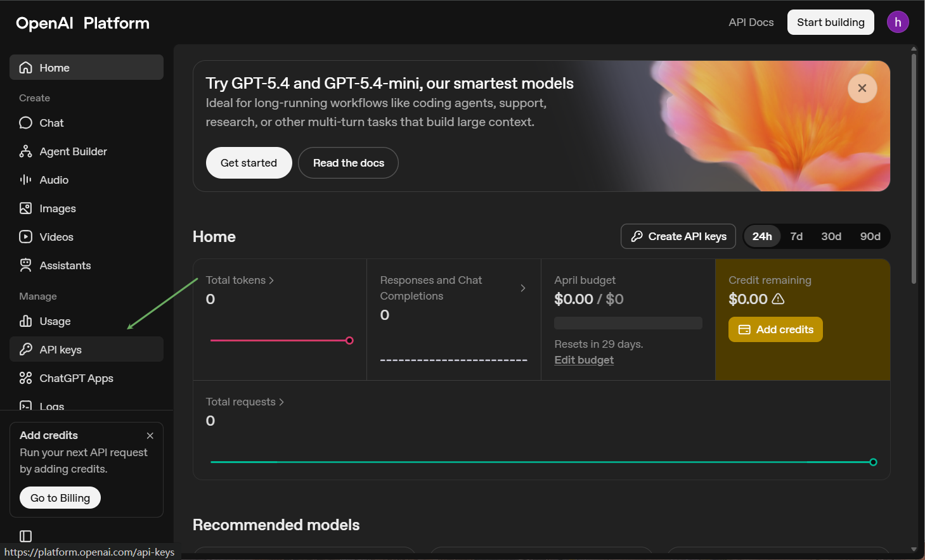The image size is (925, 560).
Task: Click the Create API keys button
Action: coord(678,236)
